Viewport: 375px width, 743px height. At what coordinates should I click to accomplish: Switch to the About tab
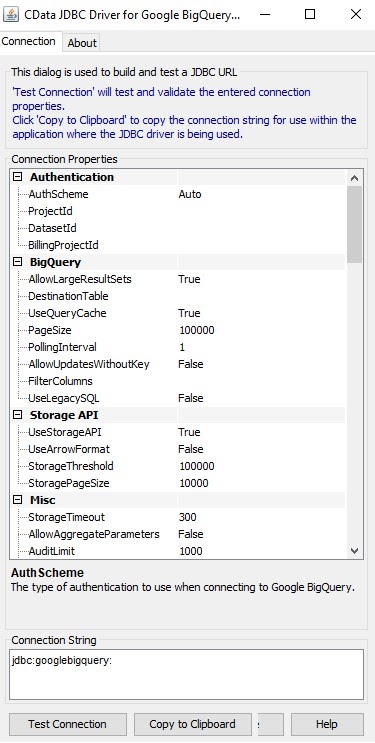pos(82,43)
